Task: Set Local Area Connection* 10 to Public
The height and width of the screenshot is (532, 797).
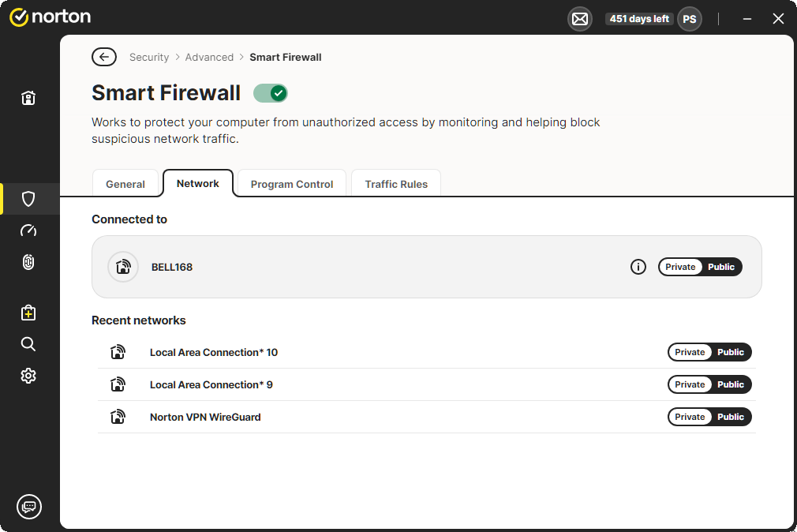Action: [x=731, y=352]
